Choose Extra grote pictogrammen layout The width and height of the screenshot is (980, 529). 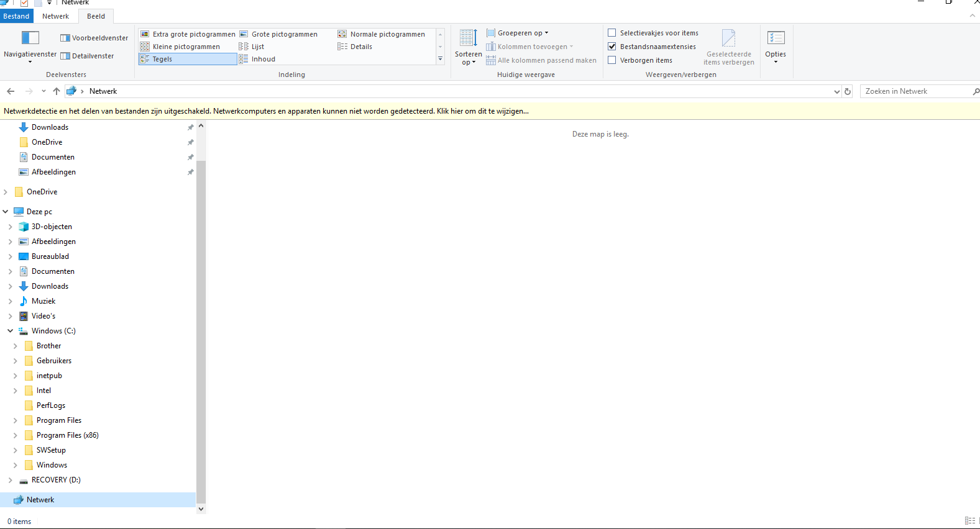[188, 34]
